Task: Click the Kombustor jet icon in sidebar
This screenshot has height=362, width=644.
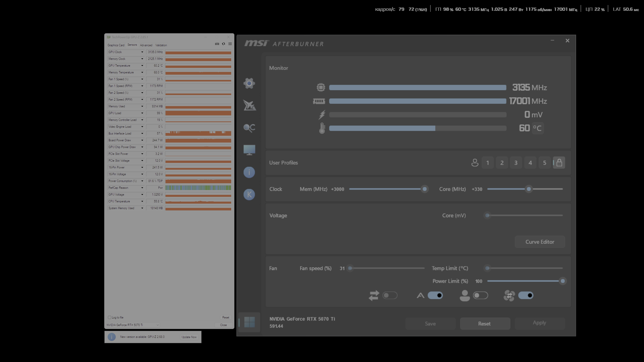Action: coord(249,105)
